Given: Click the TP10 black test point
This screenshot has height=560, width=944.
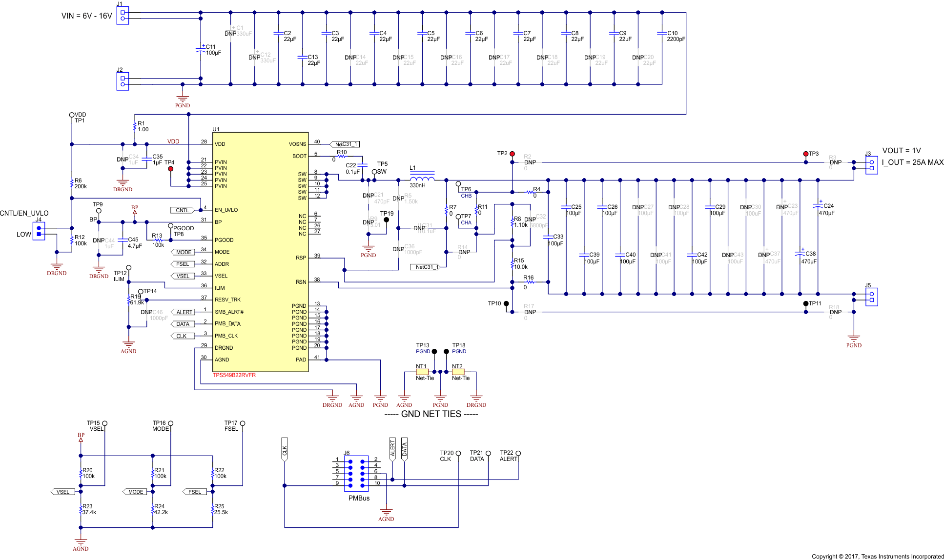Looking at the screenshot, I should click(x=506, y=303).
